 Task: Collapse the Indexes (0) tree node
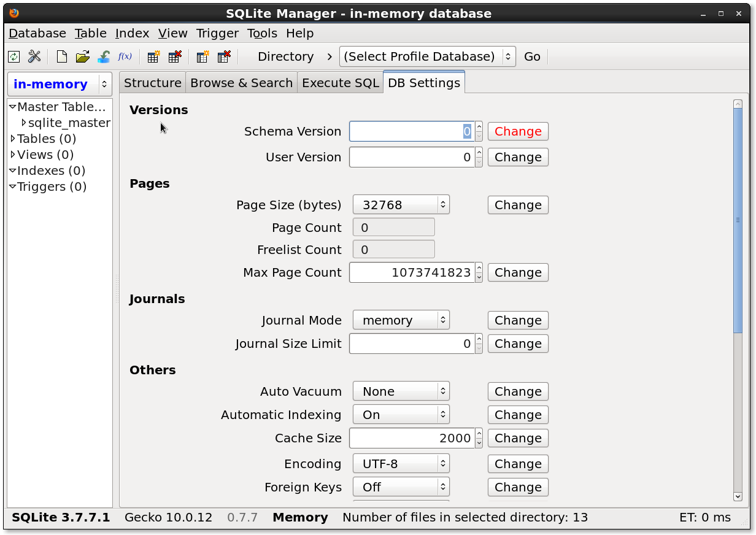tap(12, 171)
